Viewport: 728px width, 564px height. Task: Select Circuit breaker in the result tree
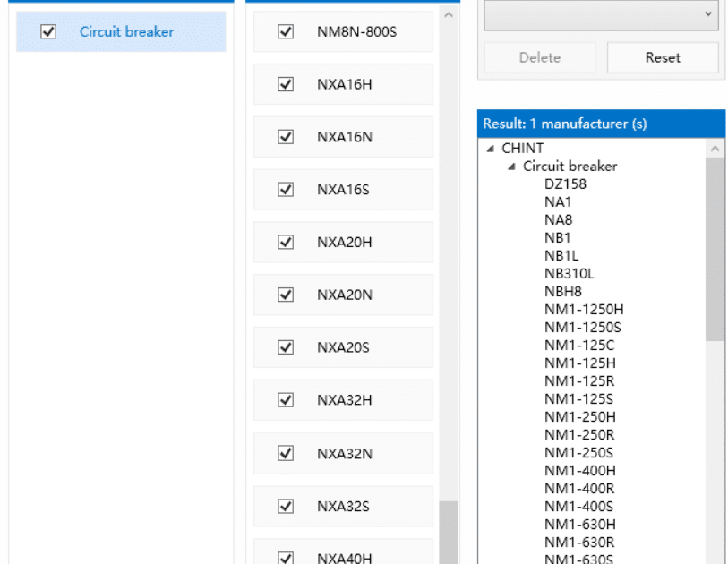(570, 167)
